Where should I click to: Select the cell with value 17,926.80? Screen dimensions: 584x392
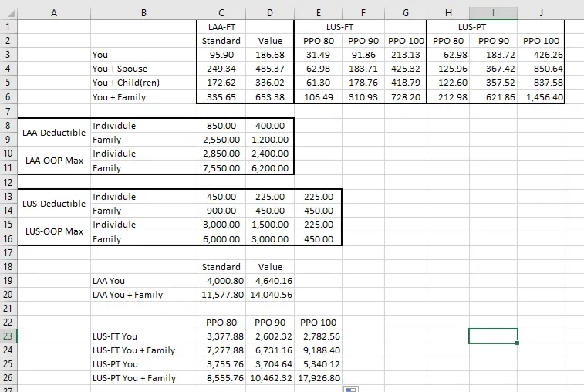(x=316, y=378)
